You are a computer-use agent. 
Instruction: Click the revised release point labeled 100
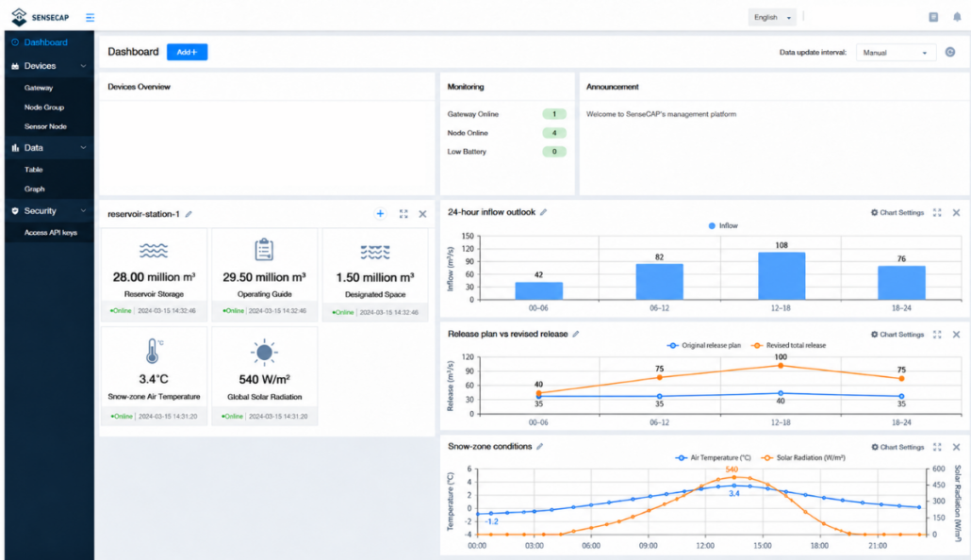coord(781,366)
